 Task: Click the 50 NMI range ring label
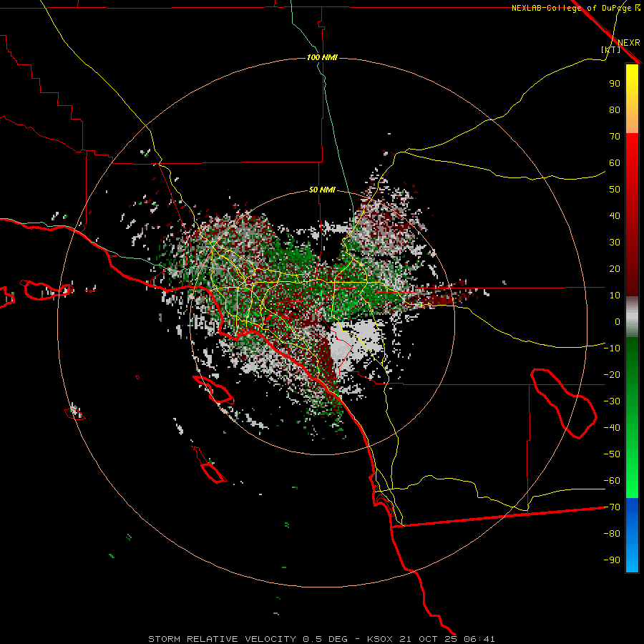[322, 190]
